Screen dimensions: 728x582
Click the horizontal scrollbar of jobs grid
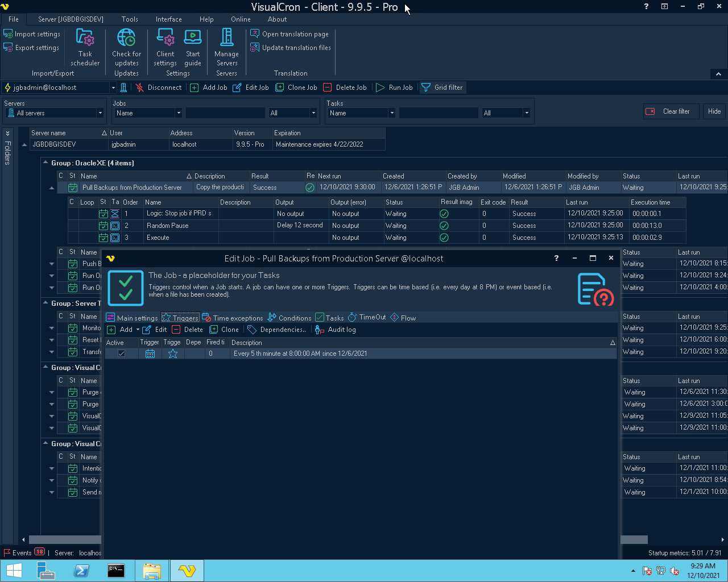pyautogui.click(x=338, y=539)
